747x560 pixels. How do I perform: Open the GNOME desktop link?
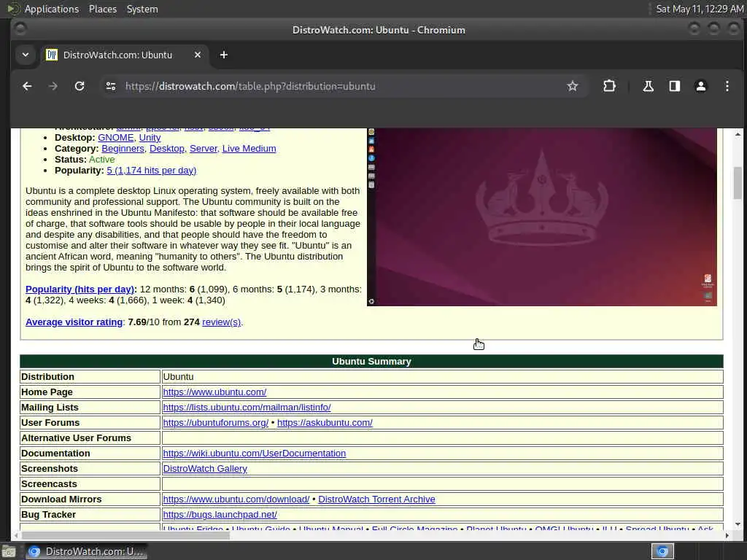click(116, 138)
